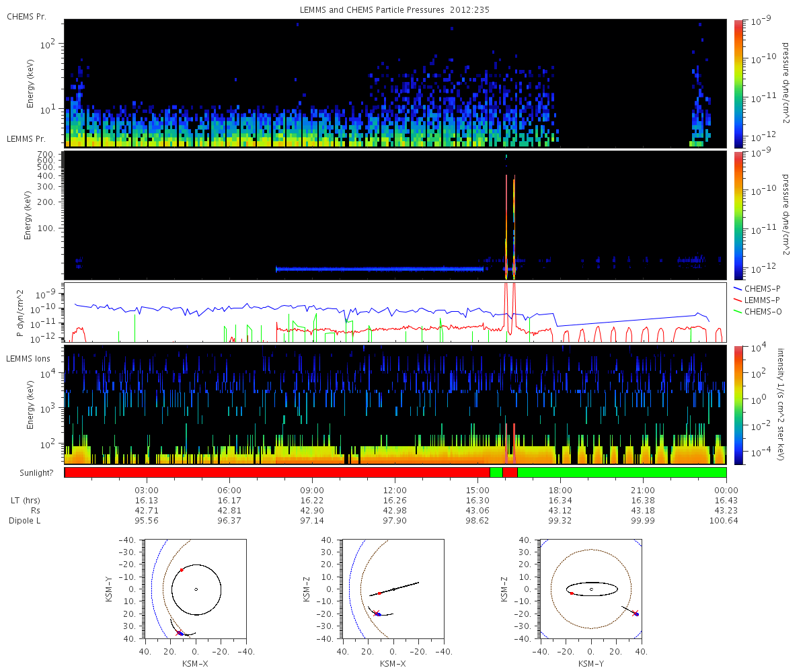Viewport: 807px width, 672px height.
Task: Click the long green segment of Sunlight bar
Action: (621, 472)
